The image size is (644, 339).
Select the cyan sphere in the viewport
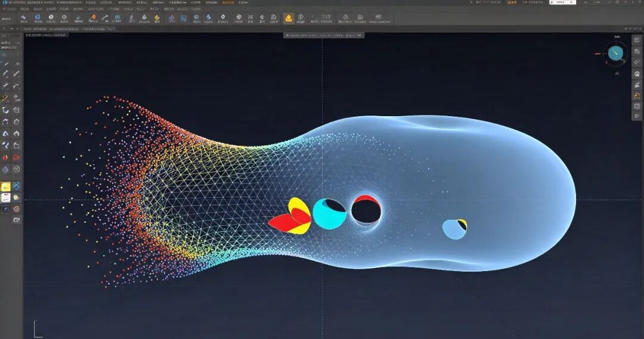[x=329, y=214]
